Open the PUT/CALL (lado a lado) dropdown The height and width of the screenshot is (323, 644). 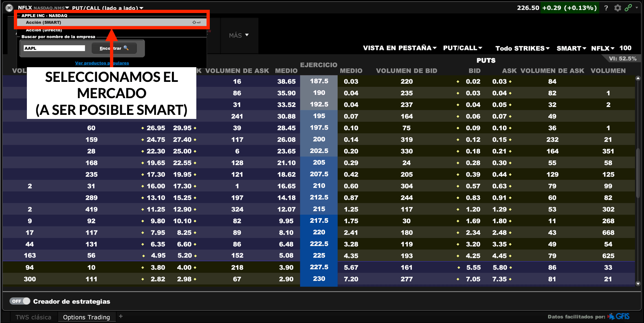point(108,8)
